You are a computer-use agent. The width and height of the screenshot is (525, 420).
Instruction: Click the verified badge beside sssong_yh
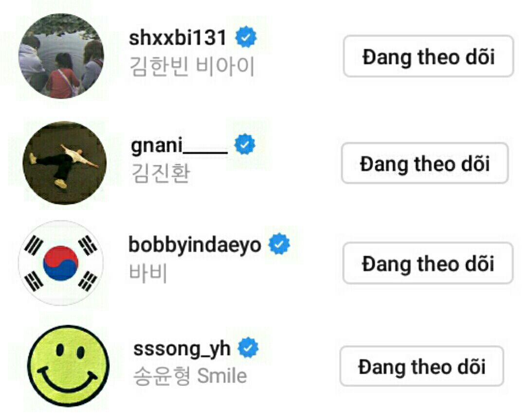[248, 348]
